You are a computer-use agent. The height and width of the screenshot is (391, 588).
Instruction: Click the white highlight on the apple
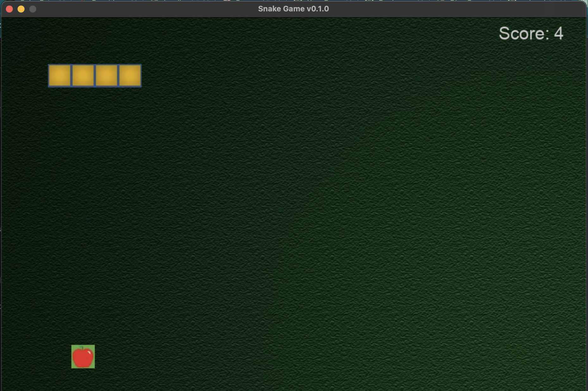(x=90, y=353)
